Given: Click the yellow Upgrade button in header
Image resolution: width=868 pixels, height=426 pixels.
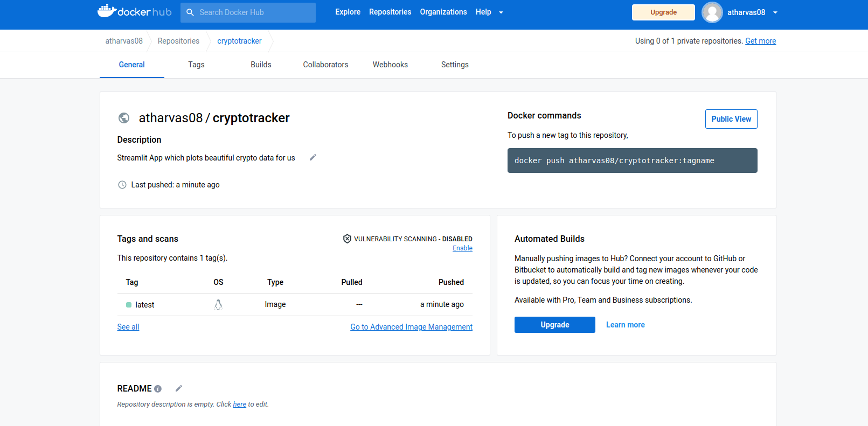Looking at the screenshot, I should pos(663,12).
